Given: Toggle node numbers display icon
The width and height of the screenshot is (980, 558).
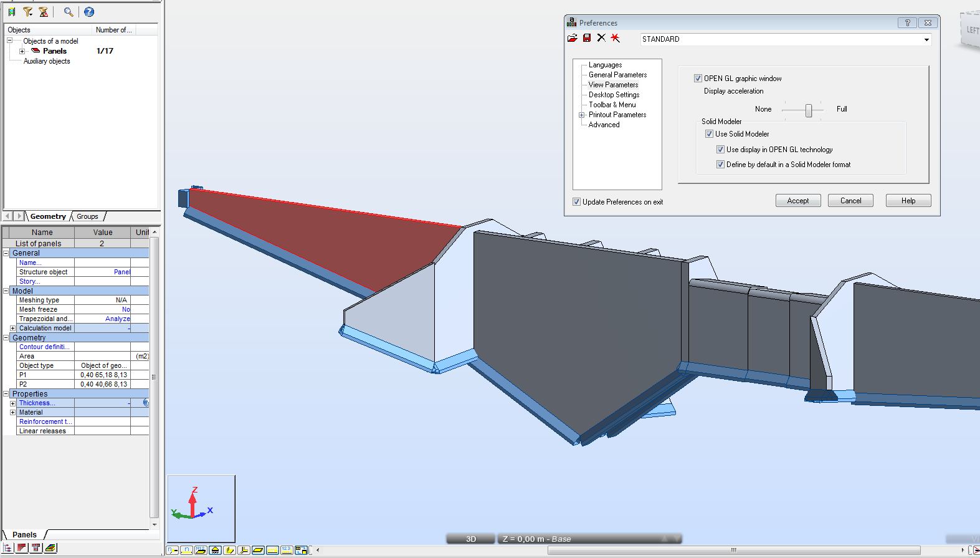Looking at the screenshot, I should pos(172,550).
